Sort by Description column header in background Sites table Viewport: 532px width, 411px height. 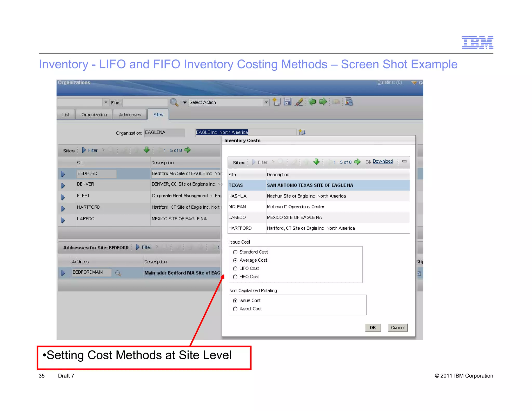(162, 163)
